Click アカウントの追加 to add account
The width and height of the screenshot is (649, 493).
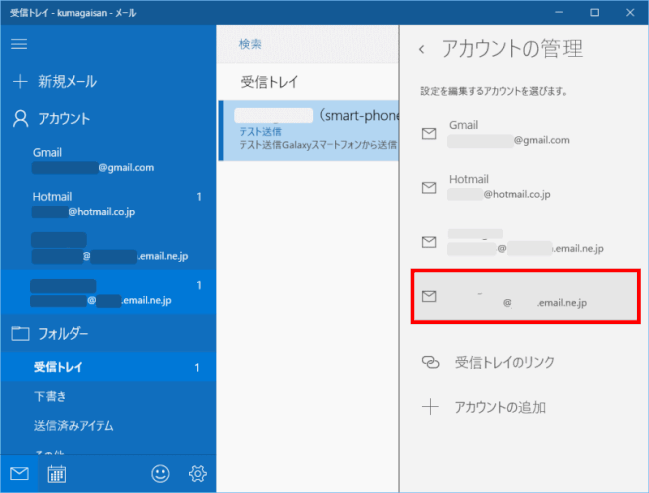pyautogui.click(x=500, y=407)
